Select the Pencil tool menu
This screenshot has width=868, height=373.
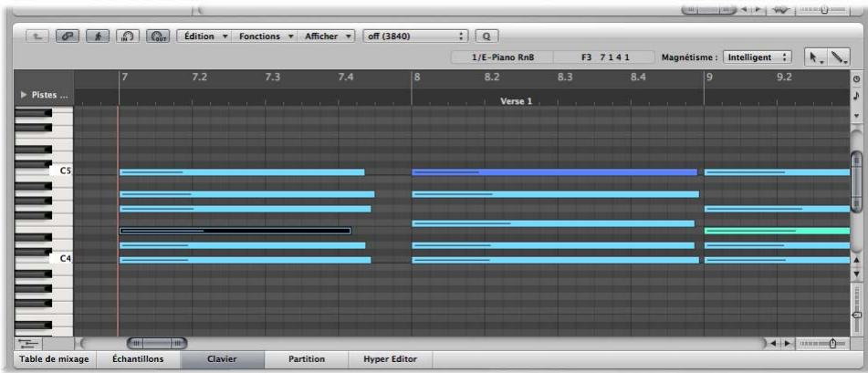tap(838, 57)
